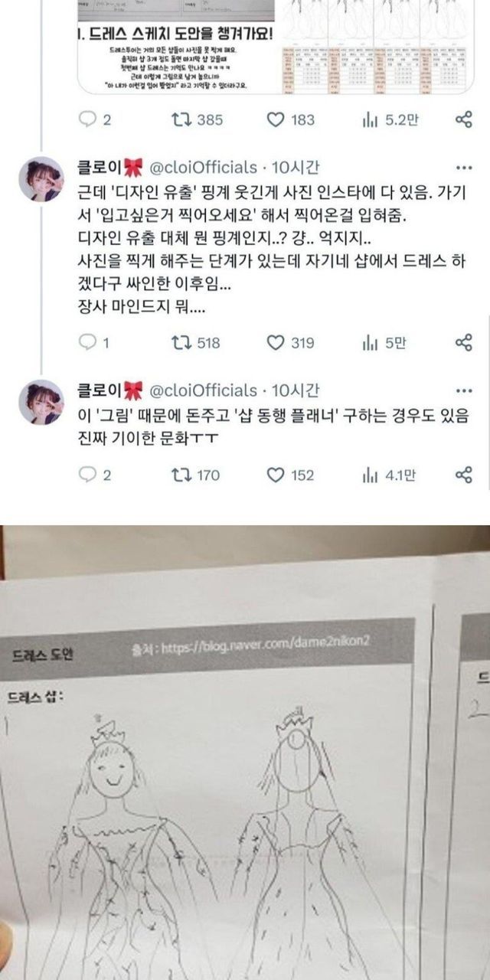Share the tweet with 319 likes
This screenshot has width=490, height=980.
[x=463, y=343]
